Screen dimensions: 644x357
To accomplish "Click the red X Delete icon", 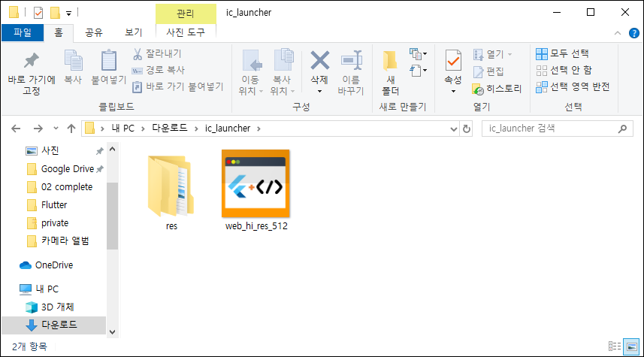I will click(319, 60).
